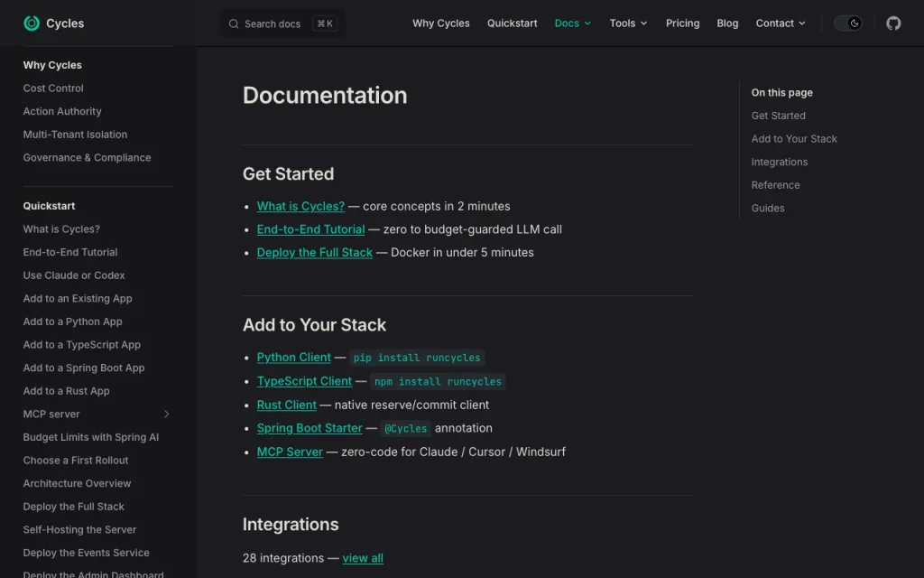
Task: Click the Quickstart sidebar heading
Action: coord(49,206)
